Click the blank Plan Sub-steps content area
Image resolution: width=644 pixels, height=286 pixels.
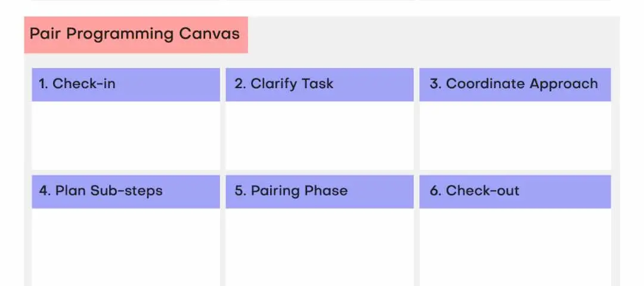pos(126,247)
